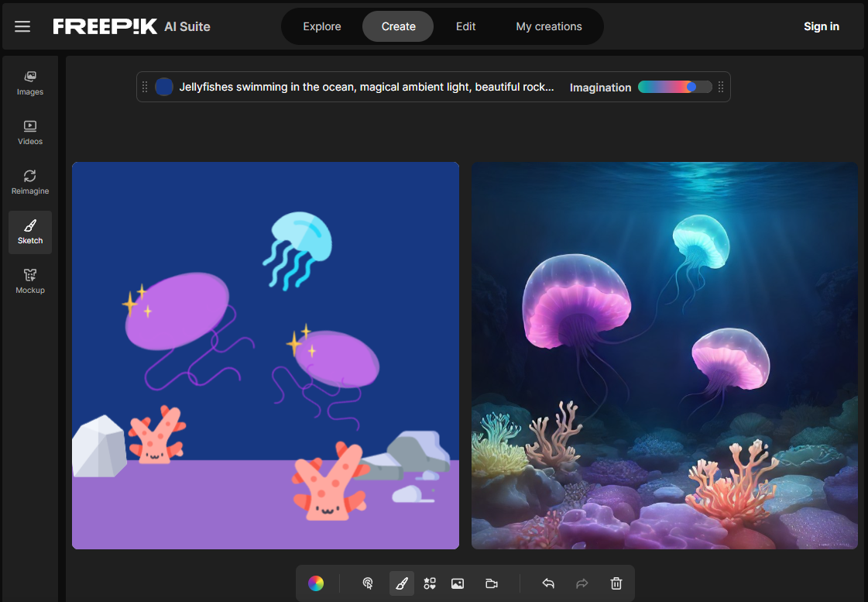The image size is (868, 602).
Task: Switch to the My creations tab
Action: click(x=549, y=26)
